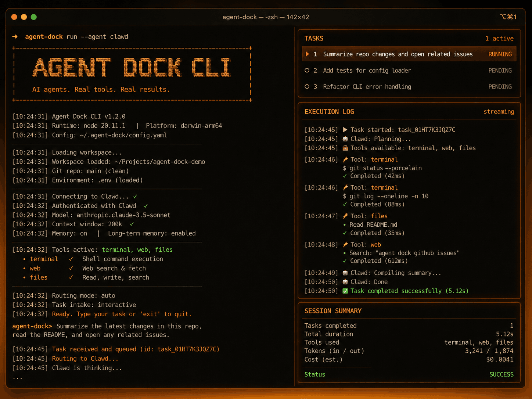Screen dimensions: 532x399
Task: Click the yellow minimize window button
Action: point(24,17)
